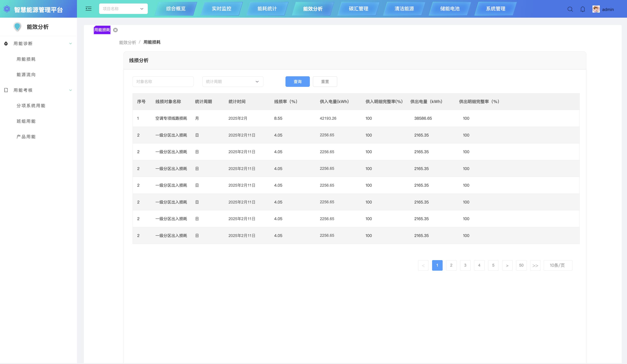627x364 pixels.
Task: Open 能源流向 in the sidebar
Action: [x=26, y=75]
